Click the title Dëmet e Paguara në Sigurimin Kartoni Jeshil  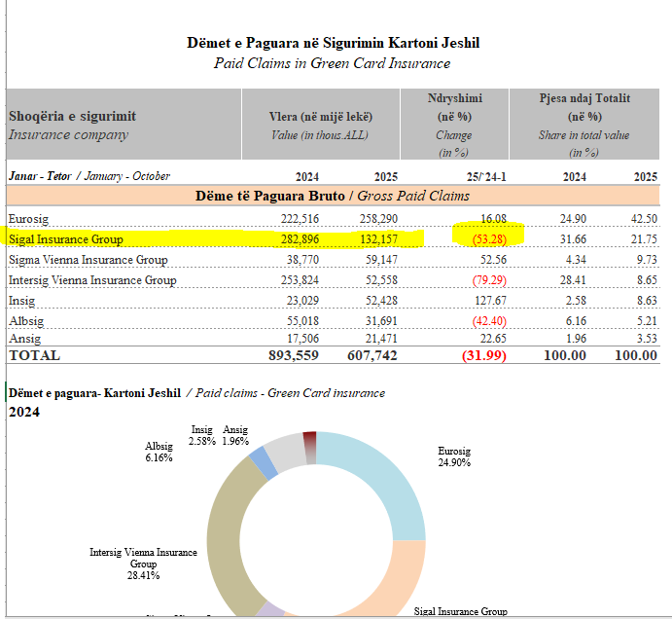click(333, 43)
